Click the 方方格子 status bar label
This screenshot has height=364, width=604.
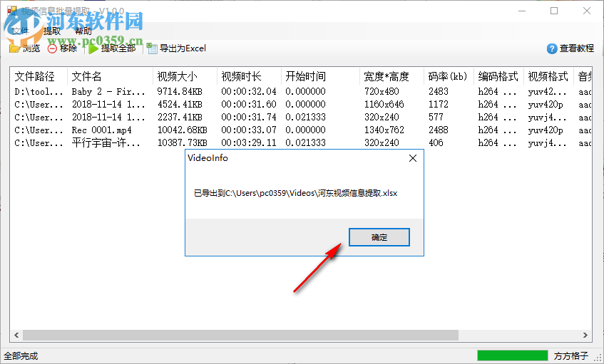tap(571, 356)
